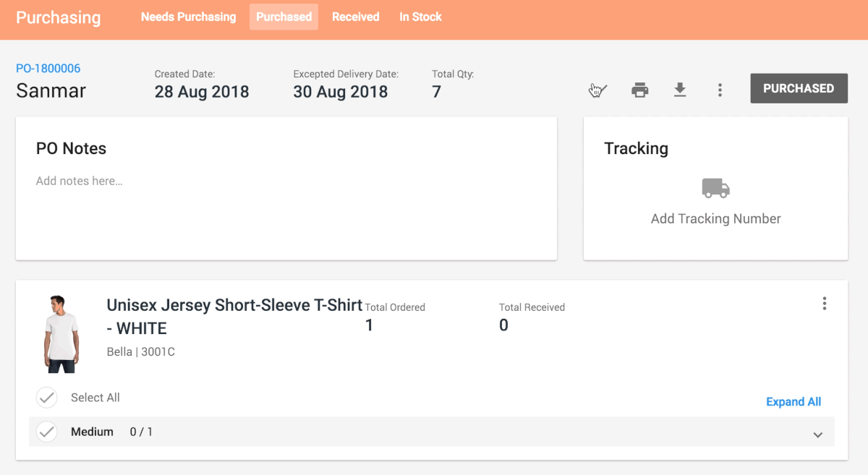The image size is (868, 475).
Task: Click the PURCHASED status button
Action: coord(799,88)
